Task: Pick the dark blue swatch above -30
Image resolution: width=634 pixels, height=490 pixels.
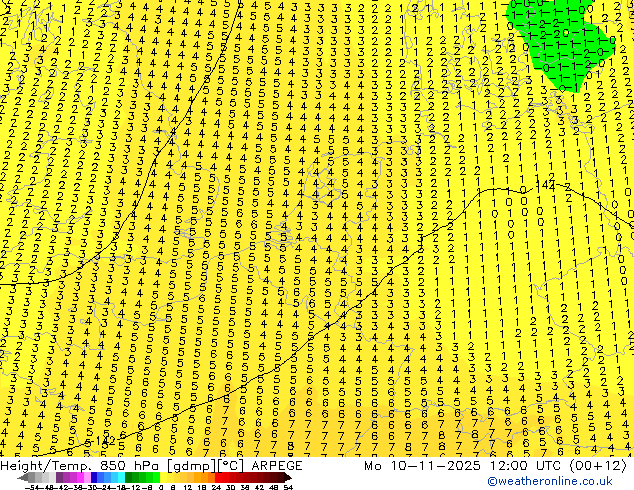Action: (x=94, y=477)
